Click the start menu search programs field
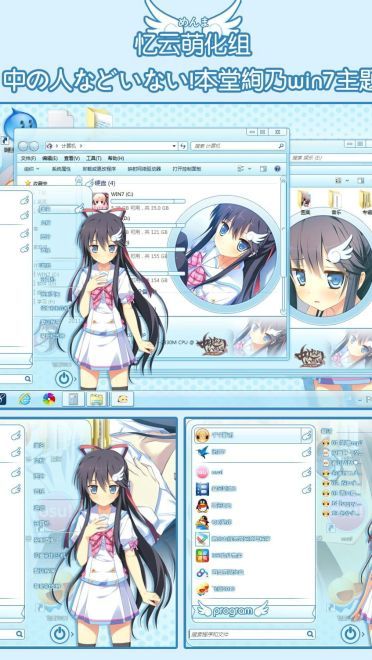 [x=252, y=633]
